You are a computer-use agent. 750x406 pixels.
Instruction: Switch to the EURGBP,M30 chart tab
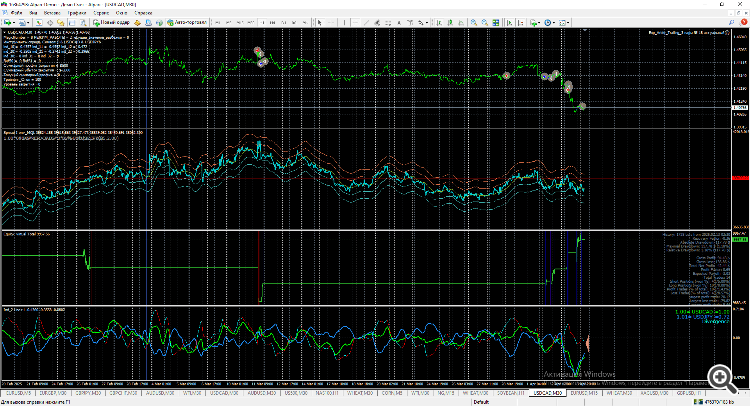[53, 393]
